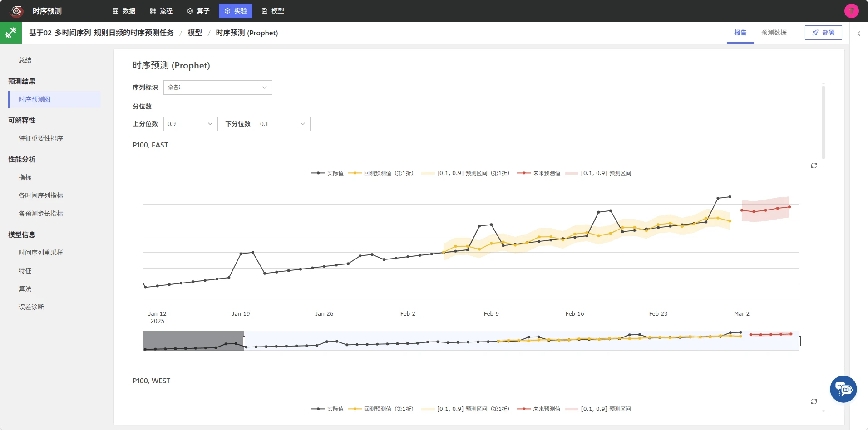This screenshot has width=868, height=430.
Task: Click left handle of range slider
Action: click(x=244, y=341)
